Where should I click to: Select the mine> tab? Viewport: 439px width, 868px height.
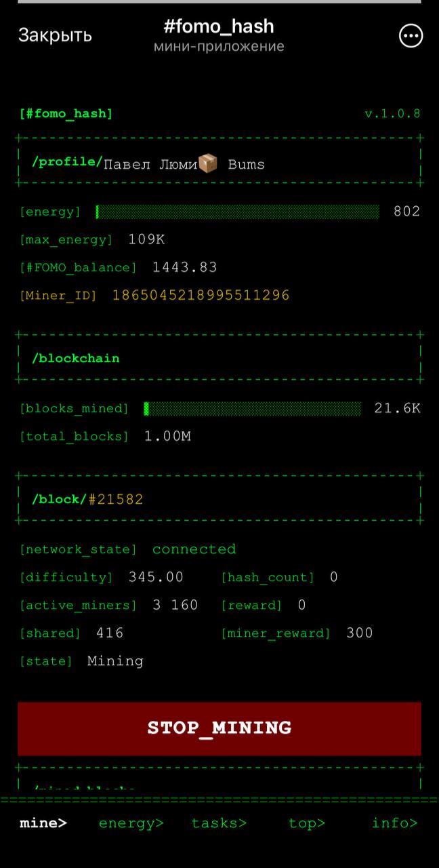point(43,823)
